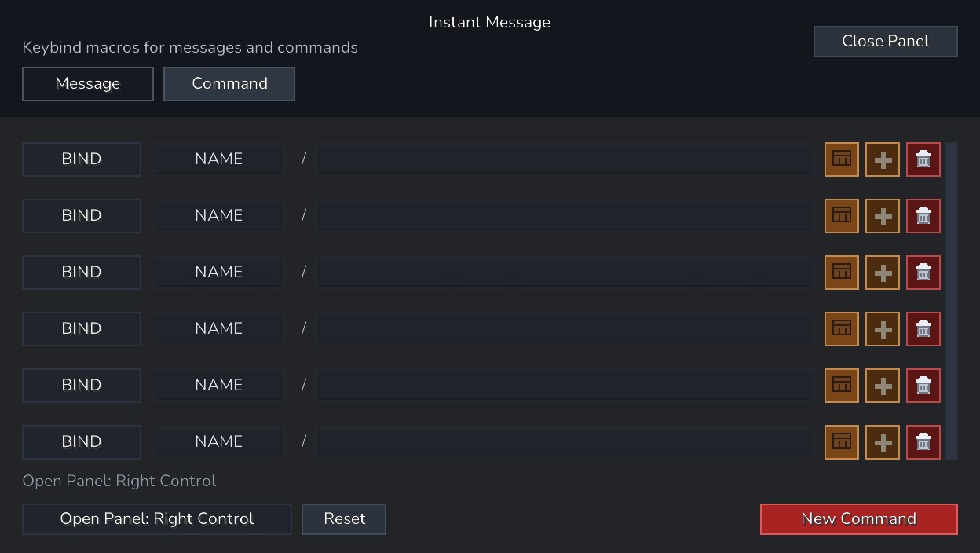Click trash icon in the third row
Viewport: 980px width, 553px height.
923,273
